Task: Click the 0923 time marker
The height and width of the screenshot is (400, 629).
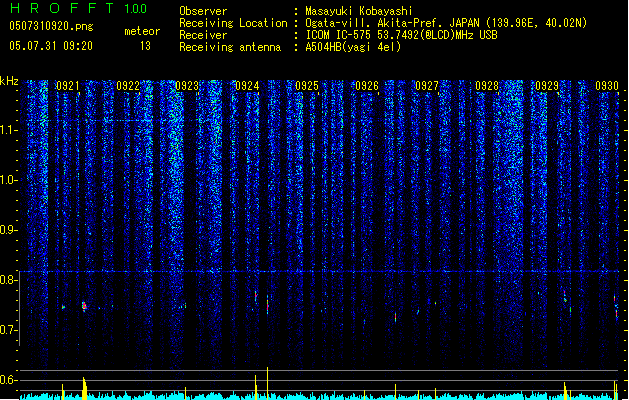Action: click(187, 86)
